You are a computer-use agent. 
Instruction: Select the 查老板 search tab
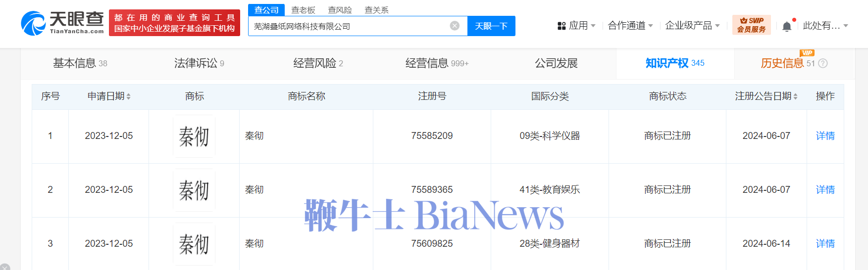pyautogui.click(x=303, y=10)
